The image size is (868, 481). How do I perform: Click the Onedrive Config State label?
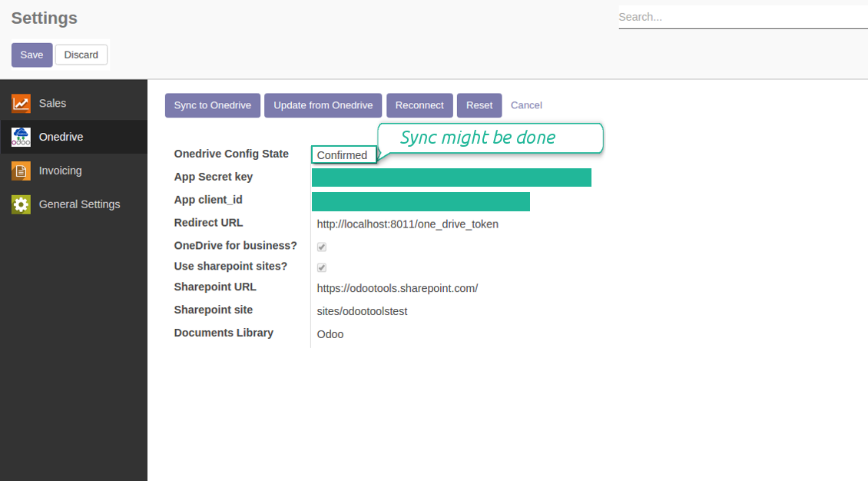[231, 154]
